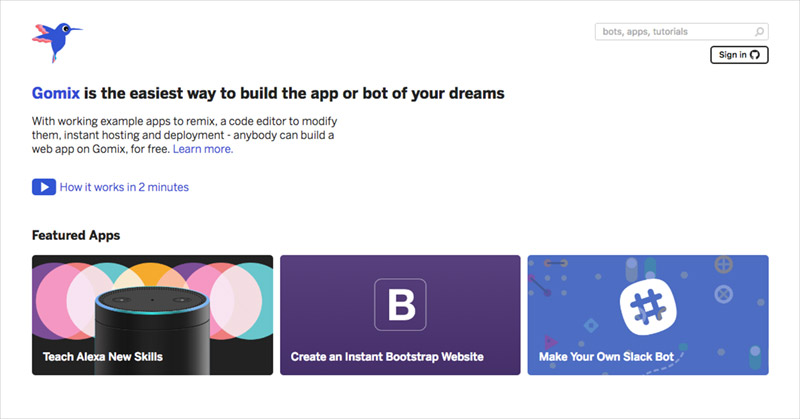The height and width of the screenshot is (419, 800).
Task: Click the GitHub icon on Sign in
Action: 755,55
